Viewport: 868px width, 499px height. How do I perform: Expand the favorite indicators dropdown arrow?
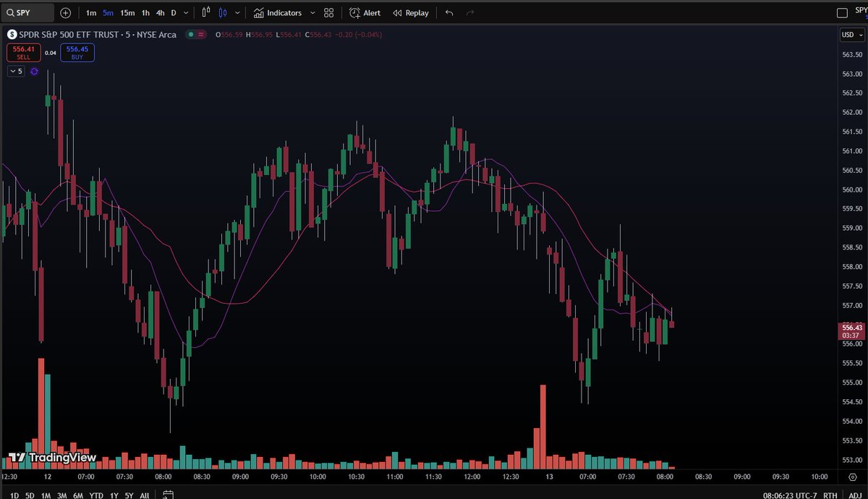312,13
